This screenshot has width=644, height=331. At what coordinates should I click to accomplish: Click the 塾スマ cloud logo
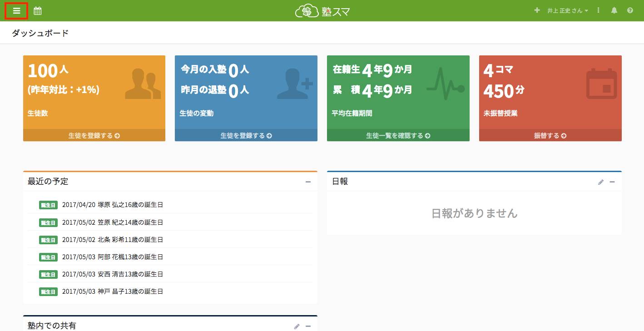coord(322,11)
